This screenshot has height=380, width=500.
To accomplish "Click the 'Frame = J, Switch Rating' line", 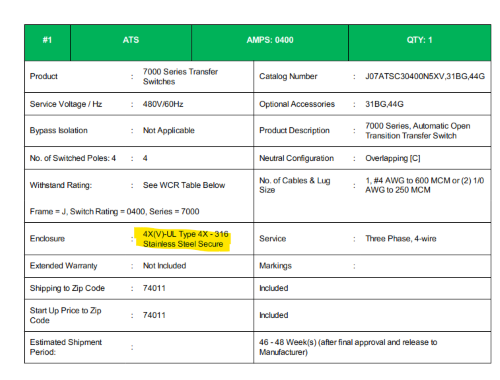I will pos(114,211).
